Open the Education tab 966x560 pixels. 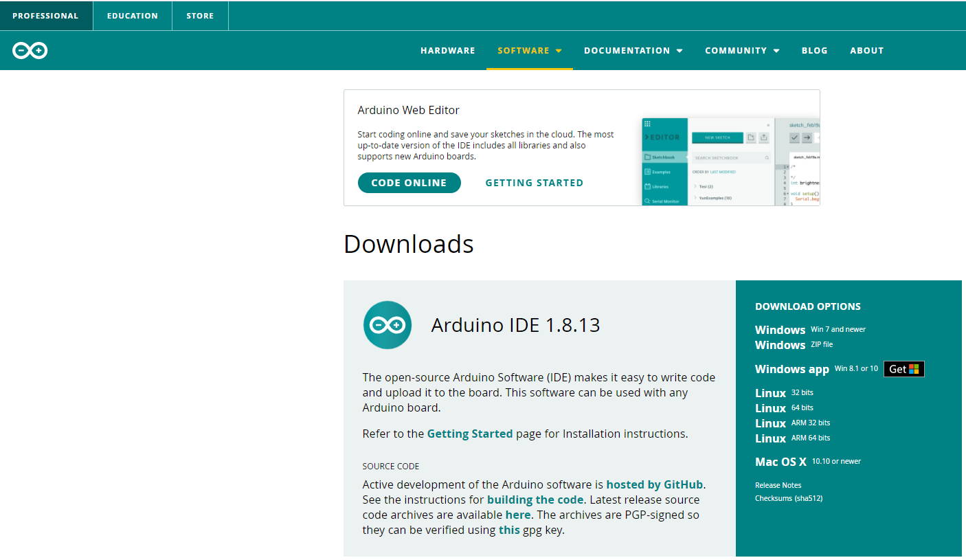(133, 16)
